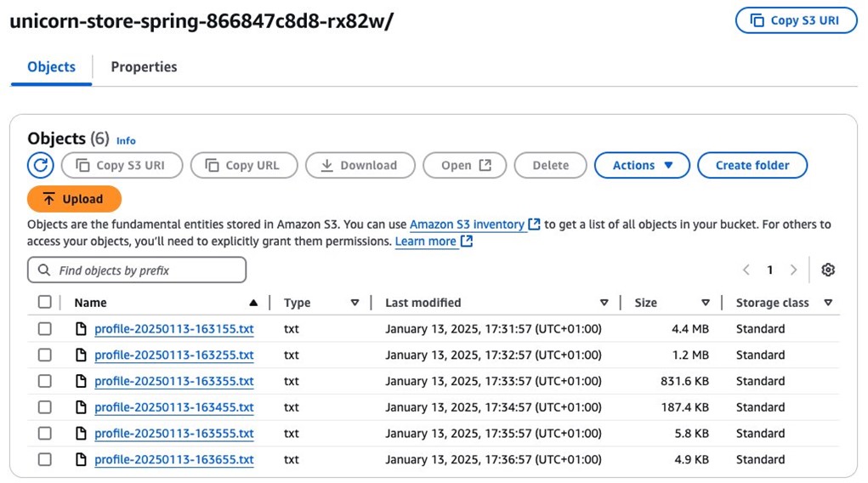The width and height of the screenshot is (868, 483).
Task: Open the Learn more link
Action: 425,241
